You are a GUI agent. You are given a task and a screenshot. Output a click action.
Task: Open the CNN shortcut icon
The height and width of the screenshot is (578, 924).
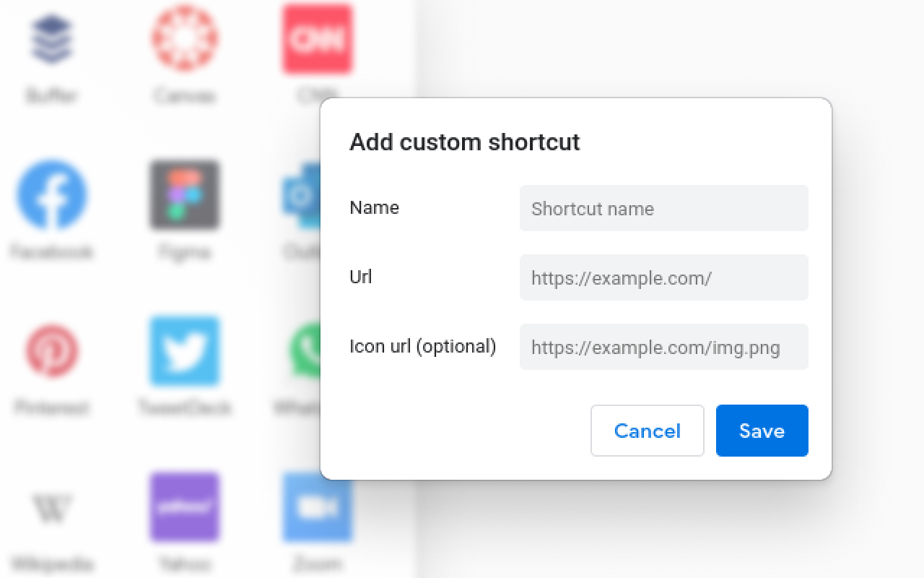(x=317, y=40)
